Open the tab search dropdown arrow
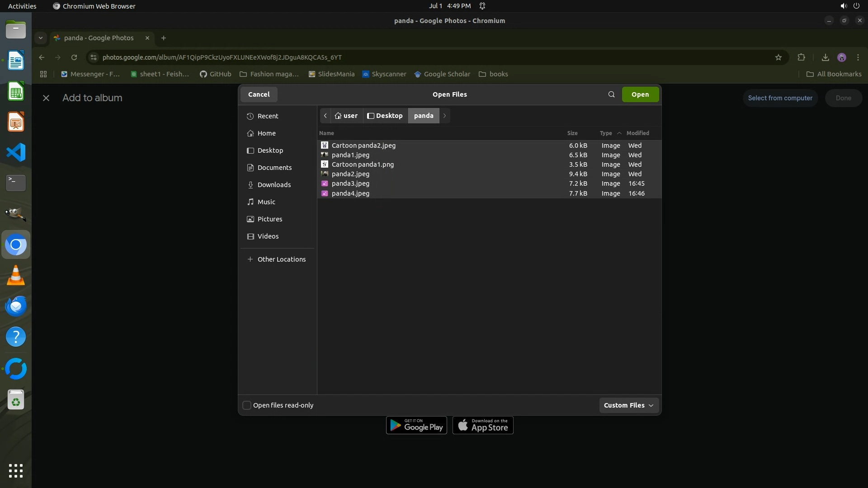This screenshot has width=868, height=488. point(41,38)
